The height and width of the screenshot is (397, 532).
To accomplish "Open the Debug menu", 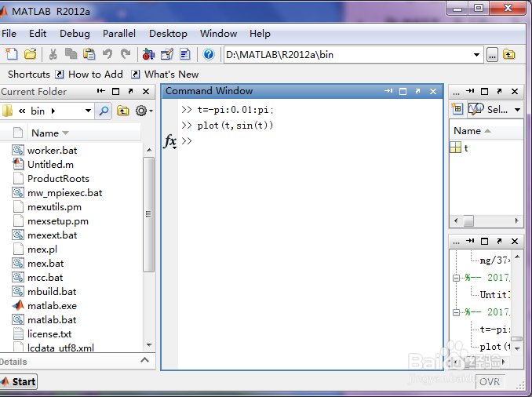I will 75,34.
